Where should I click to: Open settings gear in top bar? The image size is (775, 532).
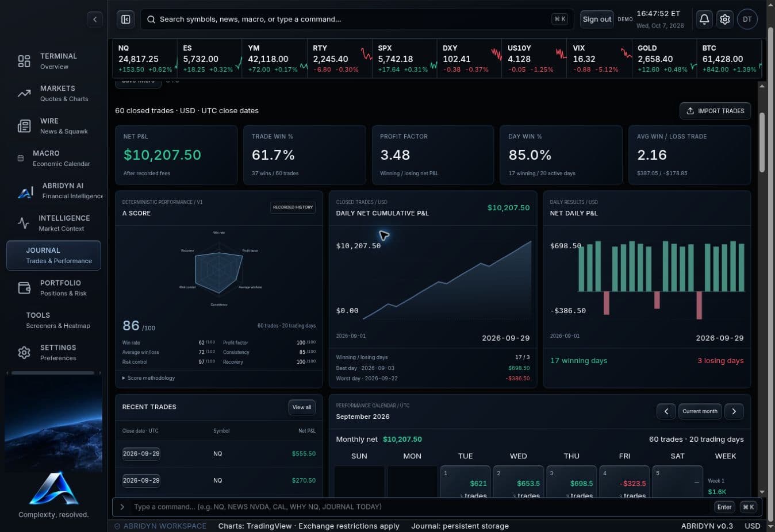click(725, 19)
